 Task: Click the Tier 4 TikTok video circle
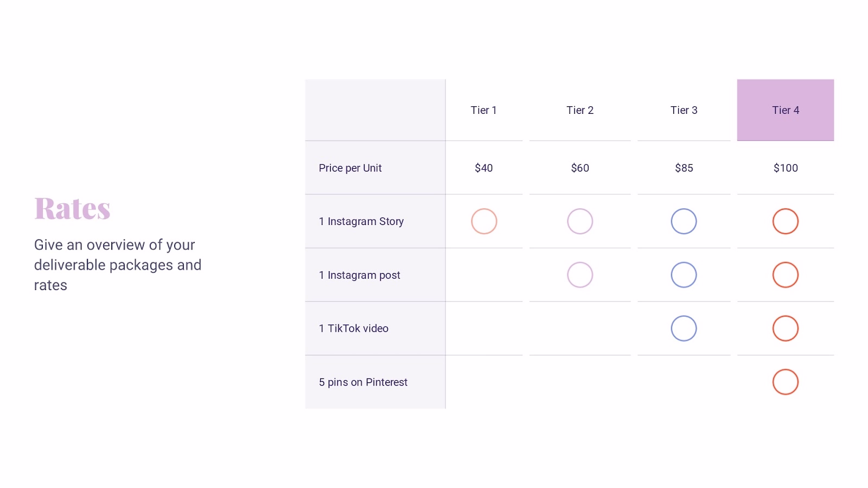785,329
